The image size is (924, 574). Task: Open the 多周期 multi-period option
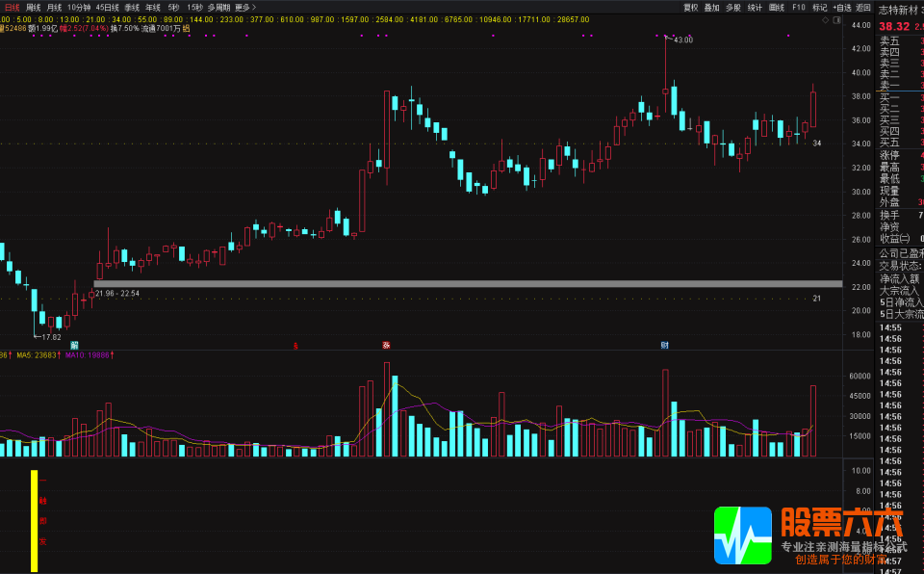click(x=218, y=7)
